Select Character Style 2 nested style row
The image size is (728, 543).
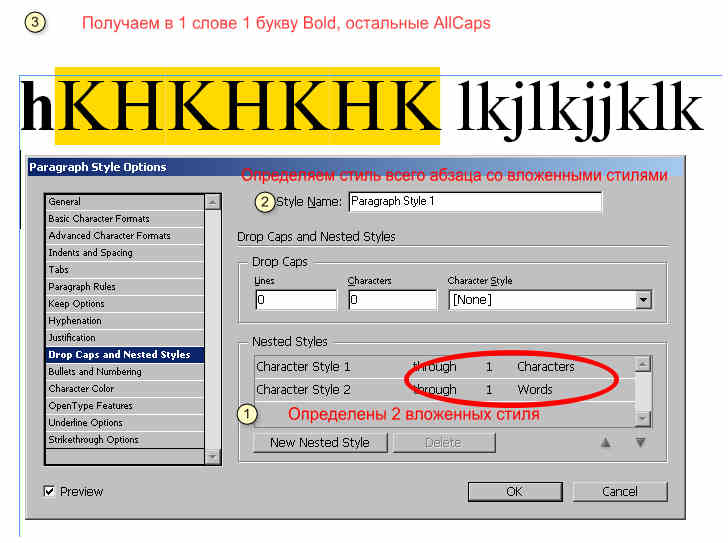[x=444, y=390]
